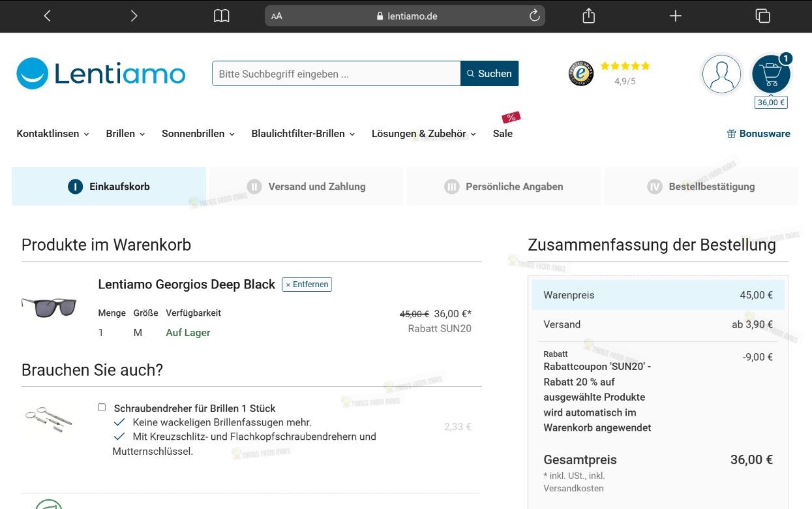Click the Lentiamo logo
812x509 pixels.
(x=101, y=74)
